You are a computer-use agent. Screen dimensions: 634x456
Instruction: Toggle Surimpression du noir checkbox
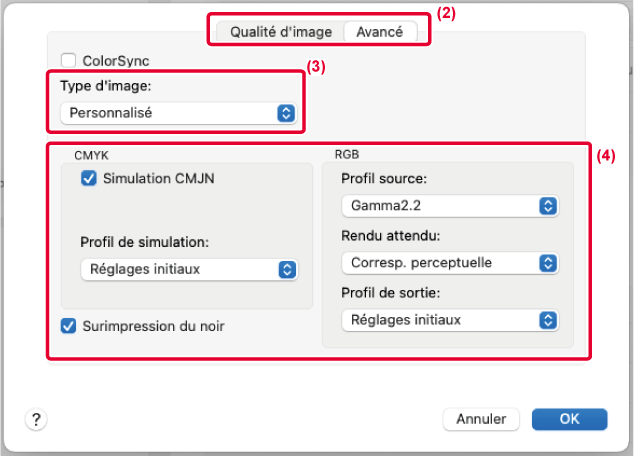(68, 325)
